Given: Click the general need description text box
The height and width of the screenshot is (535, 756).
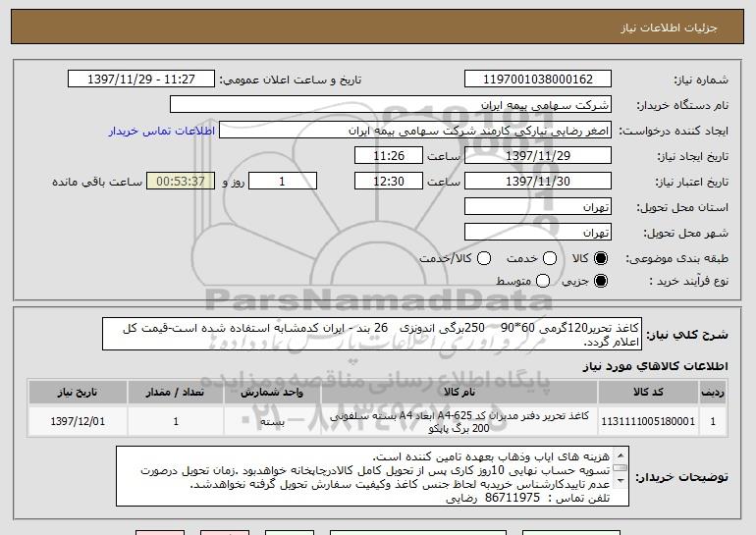Looking at the screenshot, I should click(372, 334).
